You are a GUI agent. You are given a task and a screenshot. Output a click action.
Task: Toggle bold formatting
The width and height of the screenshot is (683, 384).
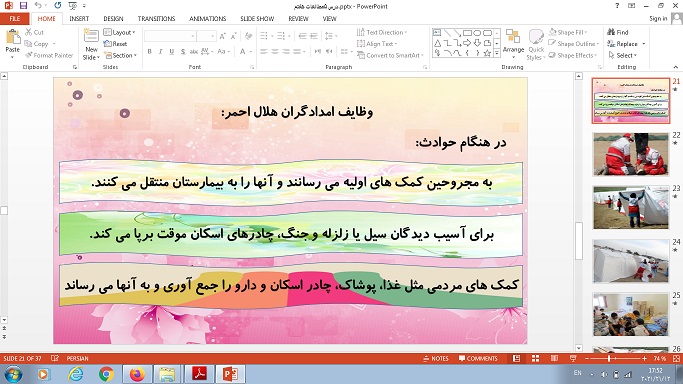pyautogui.click(x=149, y=51)
